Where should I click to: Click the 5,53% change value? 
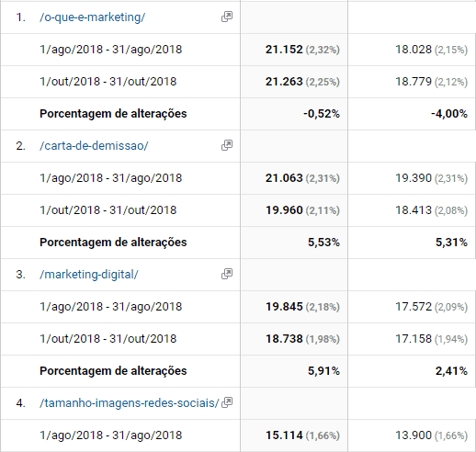(x=323, y=243)
